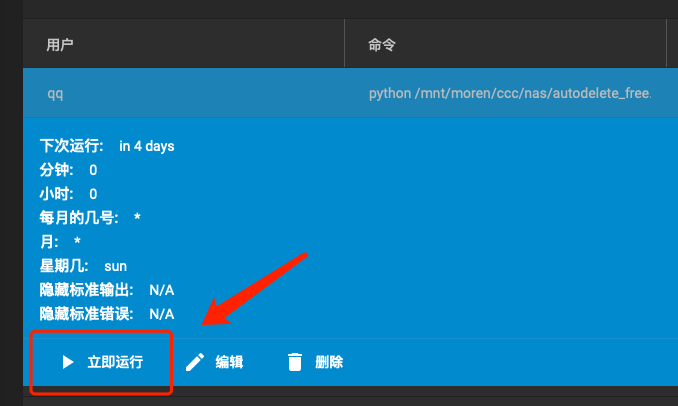Click the 月 asterisk value

pos(77,240)
